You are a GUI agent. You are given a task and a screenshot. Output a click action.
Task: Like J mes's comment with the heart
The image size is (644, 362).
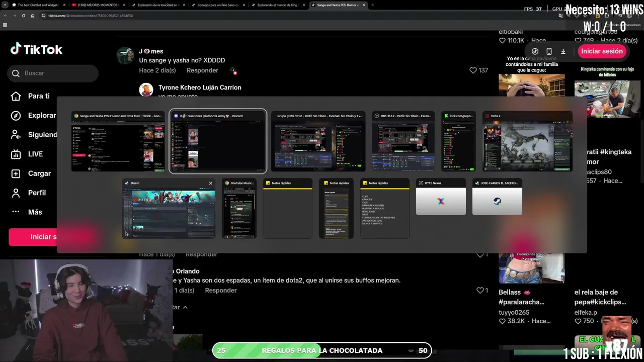[x=473, y=70]
